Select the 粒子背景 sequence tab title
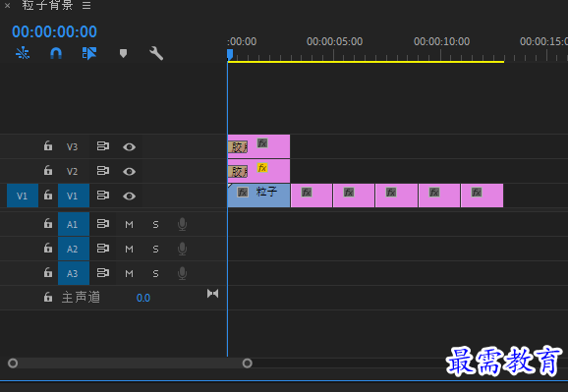This screenshot has height=392, width=568. 47,5
